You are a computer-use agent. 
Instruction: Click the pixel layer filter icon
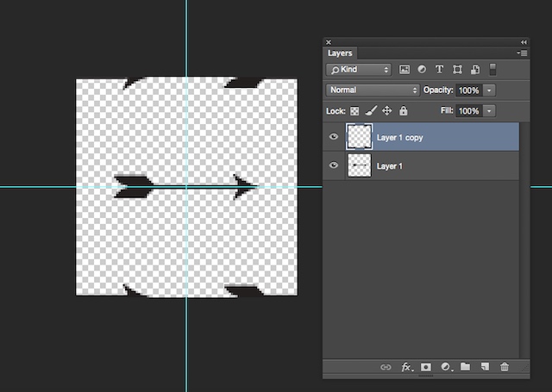pos(405,70)
